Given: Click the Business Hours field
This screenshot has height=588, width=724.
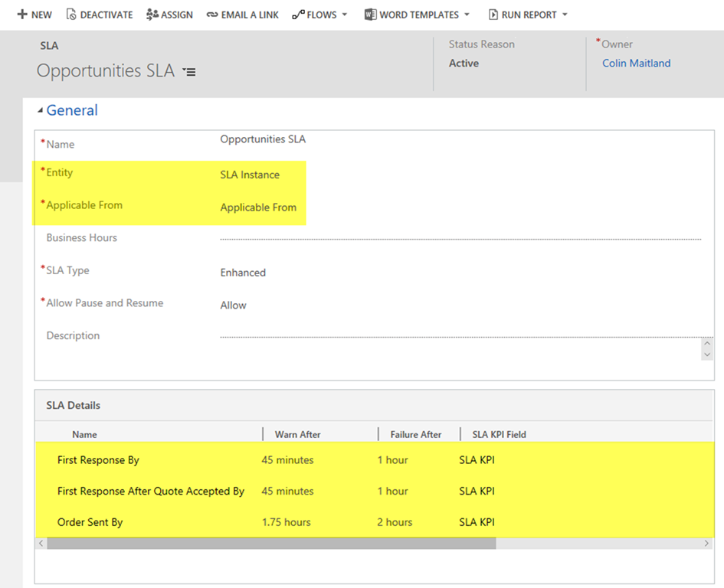Looking at the screenshot, I should click(460, 238).
